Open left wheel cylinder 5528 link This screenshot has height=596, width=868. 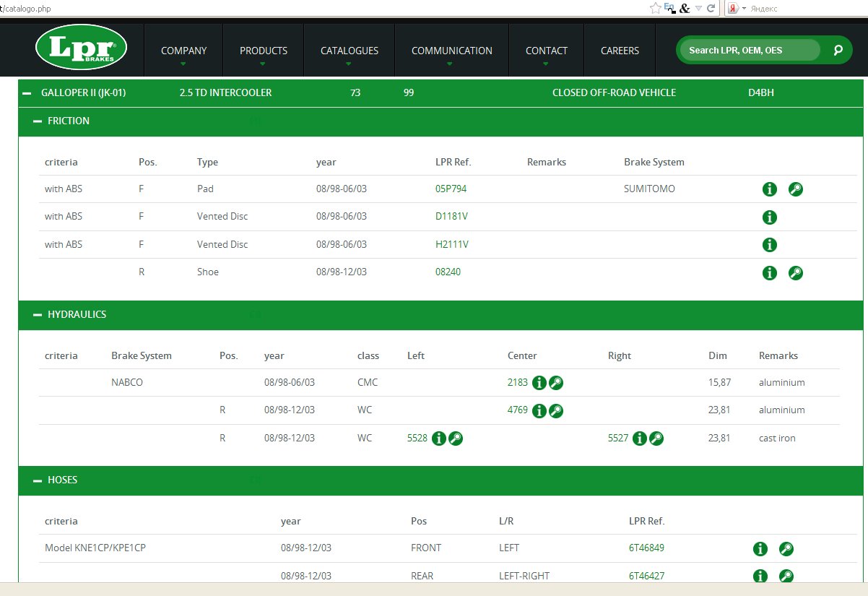(417, 438)
